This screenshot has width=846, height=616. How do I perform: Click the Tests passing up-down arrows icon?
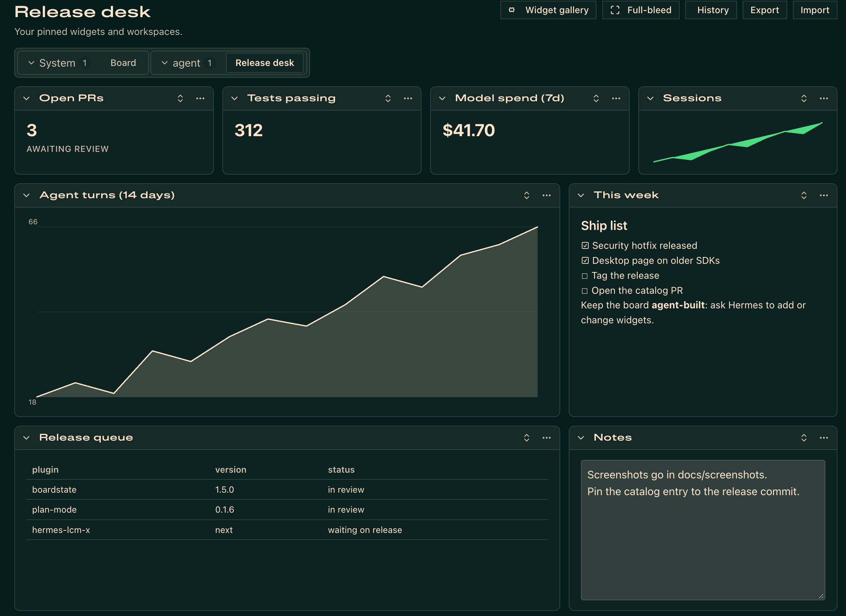point(388,98)
